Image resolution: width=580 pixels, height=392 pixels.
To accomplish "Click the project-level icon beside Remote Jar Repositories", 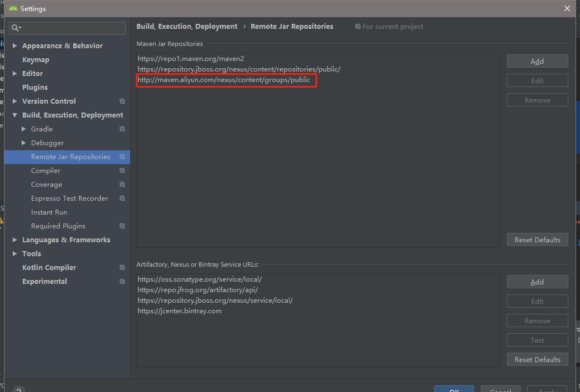I will [x=122, y=156].
